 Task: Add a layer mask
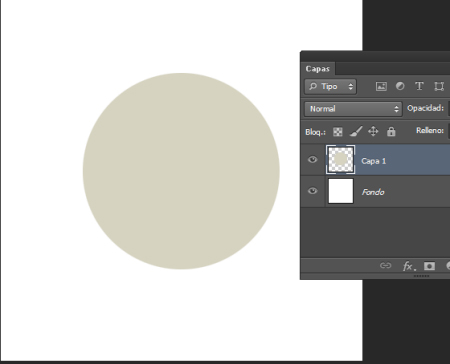429,266
